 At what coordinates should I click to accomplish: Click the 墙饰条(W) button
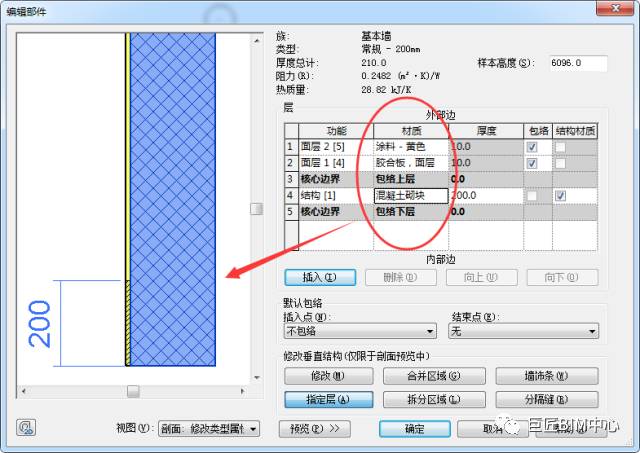pyautogui.click(x=547, y=376)
